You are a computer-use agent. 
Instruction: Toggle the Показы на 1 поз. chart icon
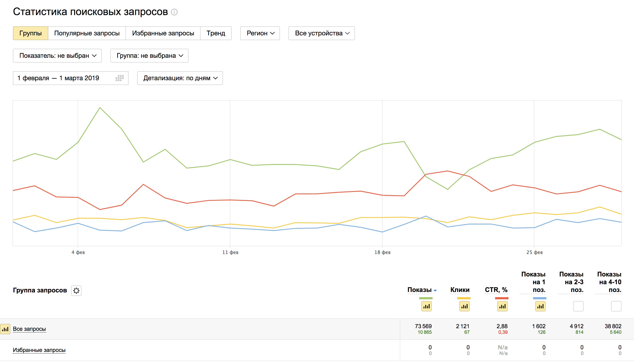[x=540, y=306]
